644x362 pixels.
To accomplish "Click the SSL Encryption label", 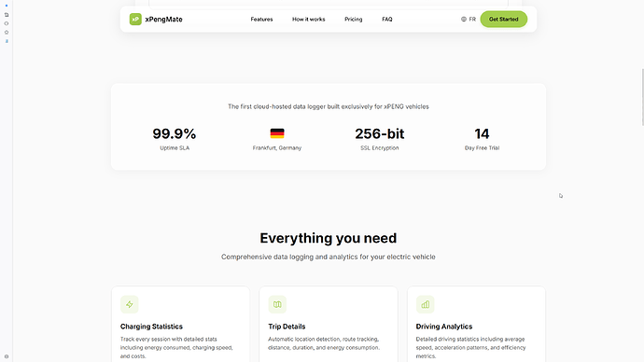I will coord(380,147).
